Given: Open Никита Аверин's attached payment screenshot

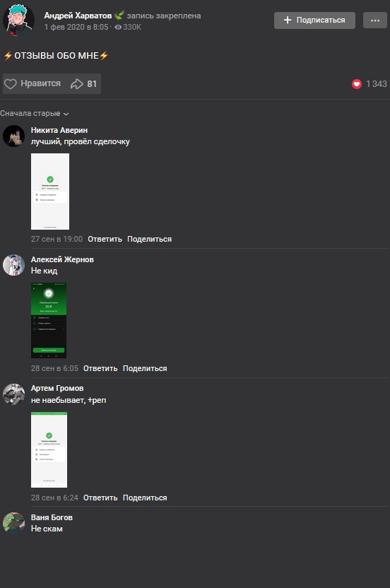Looking at the screenshot, I should coord(50,192).
